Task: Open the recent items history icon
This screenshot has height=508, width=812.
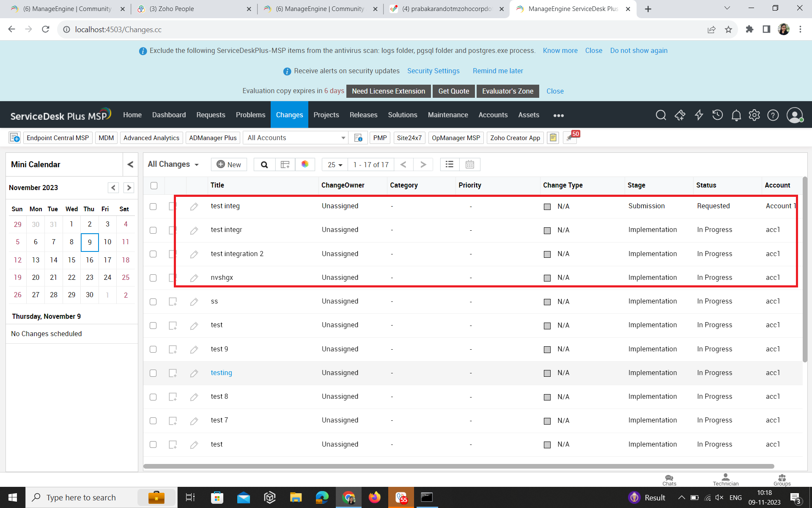Action: (x=717, y=115)
